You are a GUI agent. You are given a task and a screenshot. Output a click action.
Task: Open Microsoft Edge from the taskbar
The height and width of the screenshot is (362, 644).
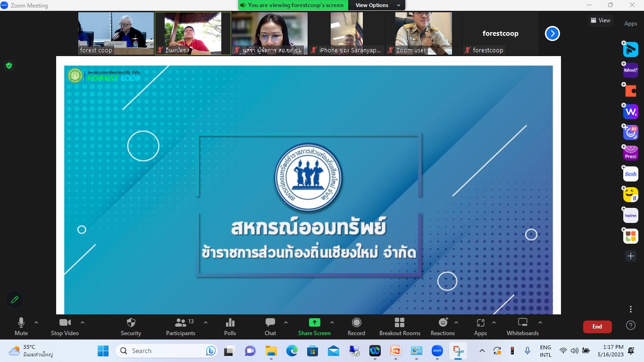[x=292, y=351]
